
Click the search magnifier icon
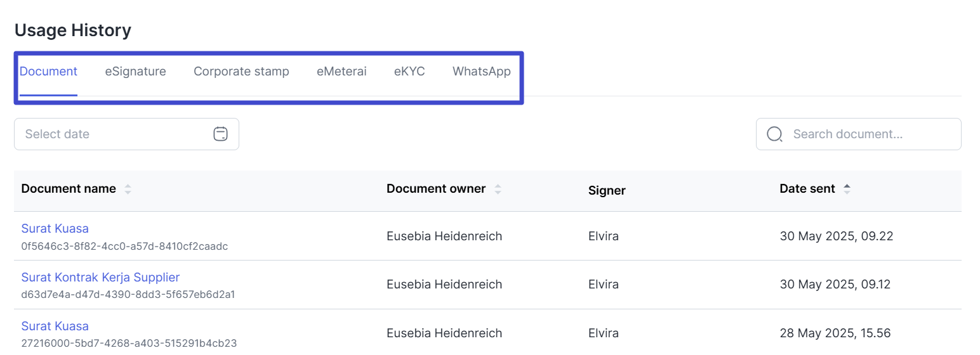click(774, 134)
